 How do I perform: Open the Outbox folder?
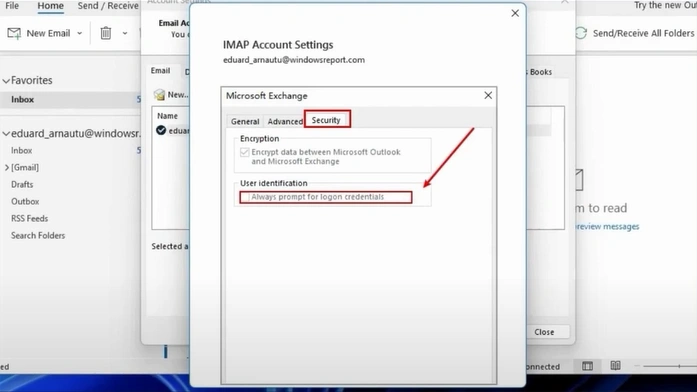coord(25,201)
